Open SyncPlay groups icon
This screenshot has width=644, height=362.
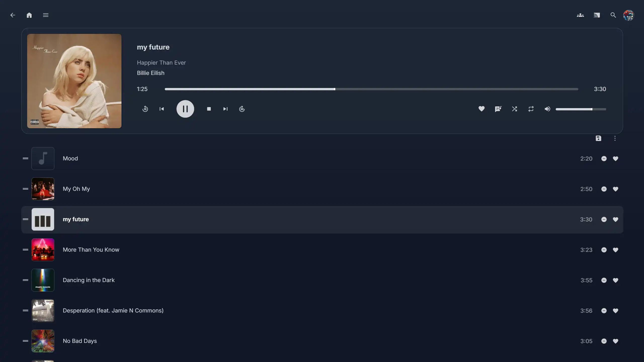(x=580, y=15)
